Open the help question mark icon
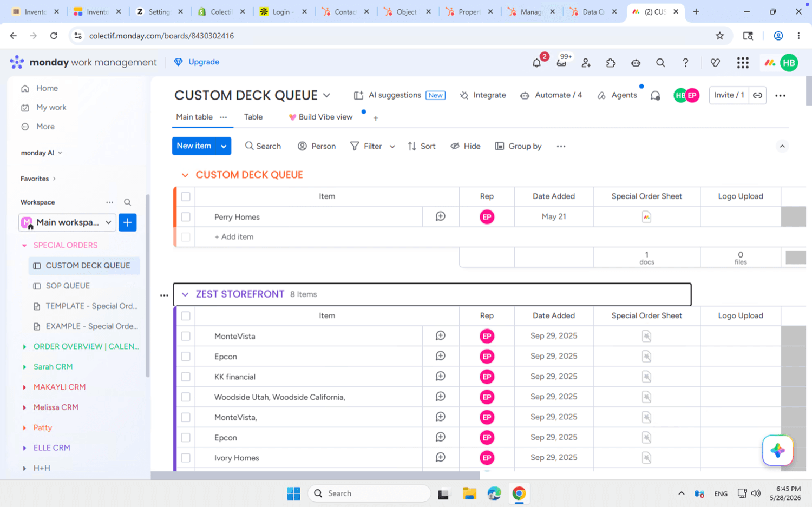 (685, 63)
